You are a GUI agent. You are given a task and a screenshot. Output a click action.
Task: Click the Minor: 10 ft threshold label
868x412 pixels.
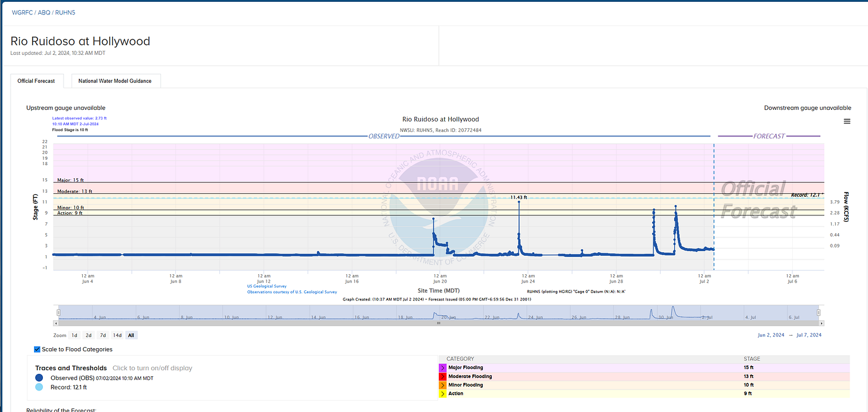pos(70,207)
